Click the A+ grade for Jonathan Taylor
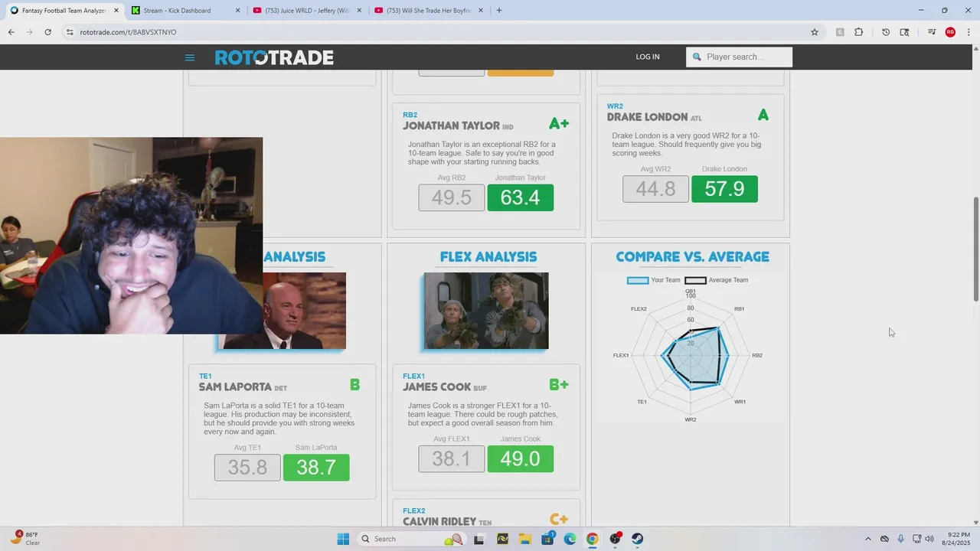The image size is (980, 551). [x=559, y=124]
